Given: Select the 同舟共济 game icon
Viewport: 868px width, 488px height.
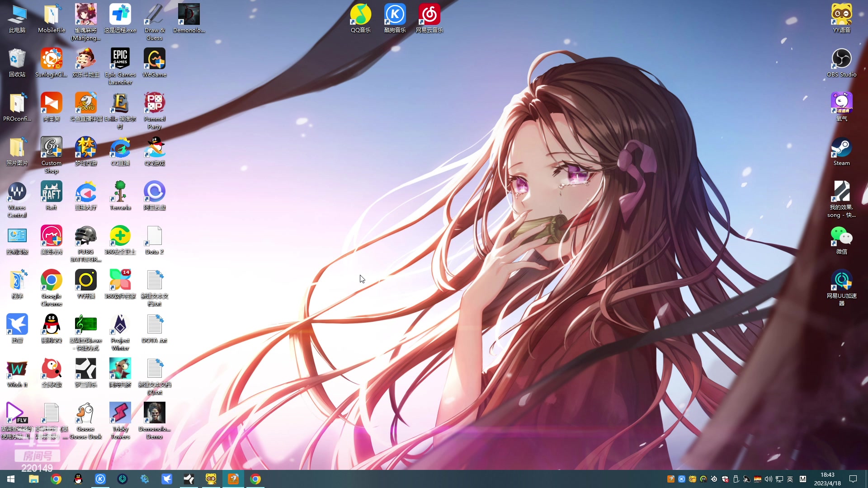Looking at the screenshot, I should click(120, 373).
